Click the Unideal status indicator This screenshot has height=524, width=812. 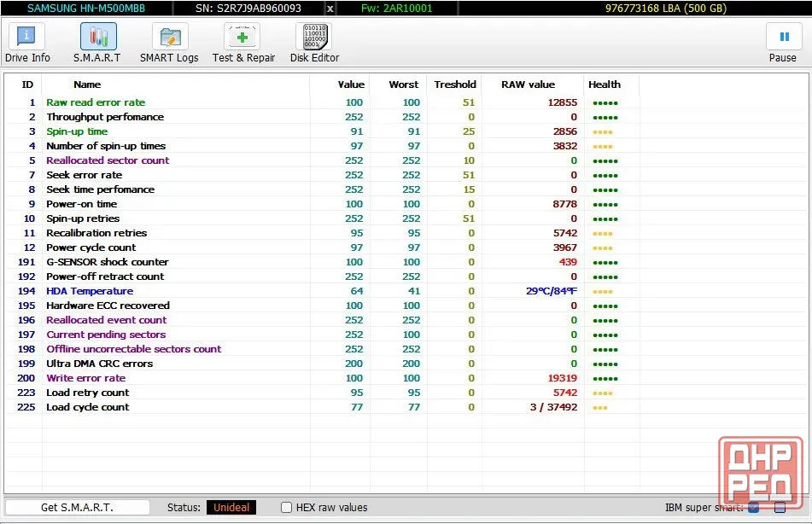[231, 508]
